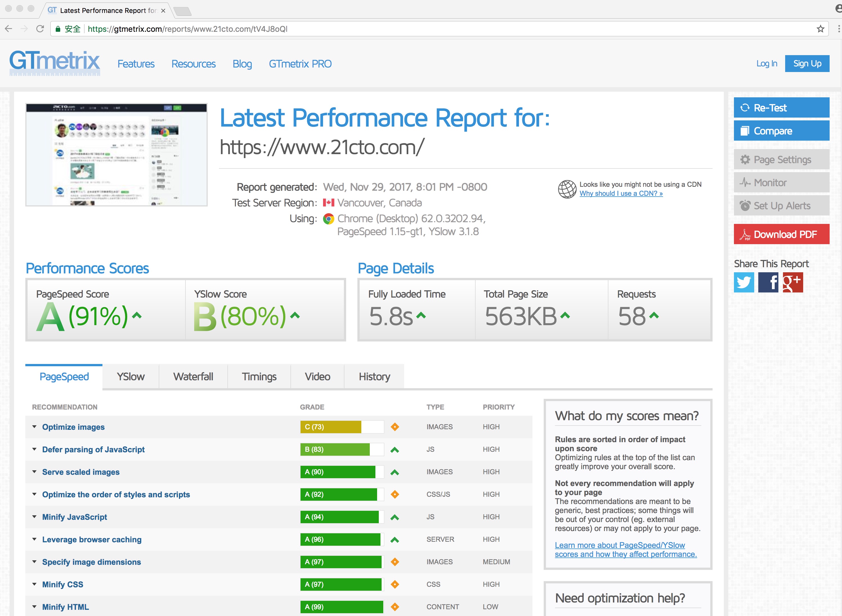Screen dimensions: 842x616
Task: Click the Re-Test button
Action: (x=781, y=107)
